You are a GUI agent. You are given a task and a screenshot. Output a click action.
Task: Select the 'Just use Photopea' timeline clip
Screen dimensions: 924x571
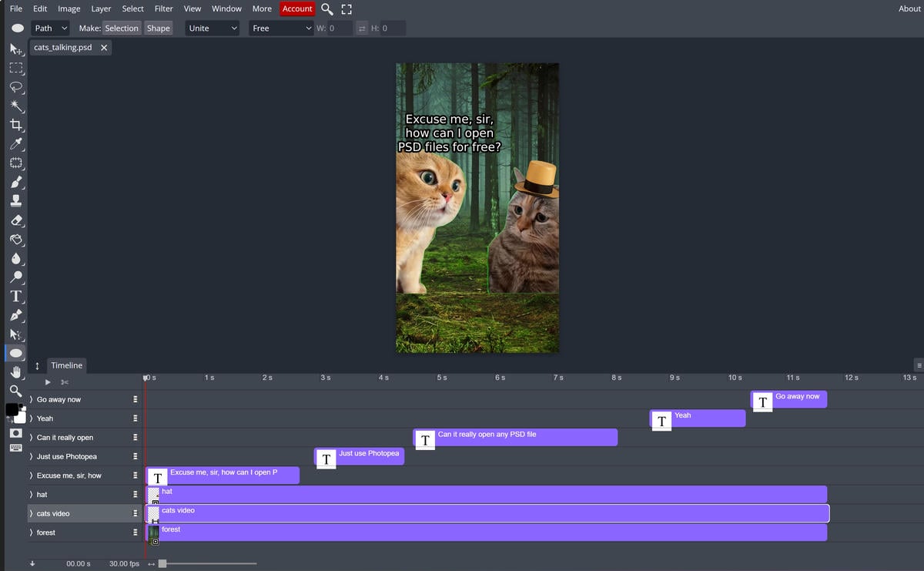click(359, 456)
